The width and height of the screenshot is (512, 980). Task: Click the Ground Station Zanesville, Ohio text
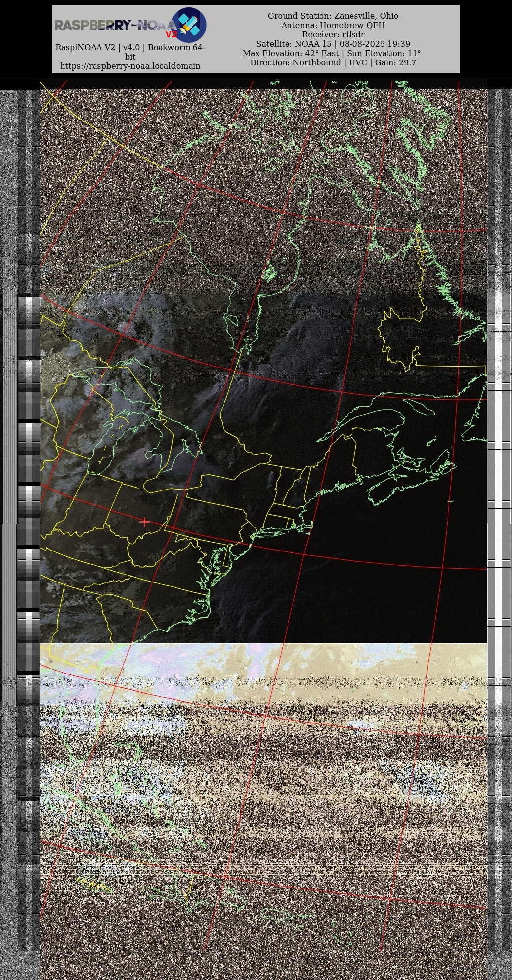tap(333, 16)
